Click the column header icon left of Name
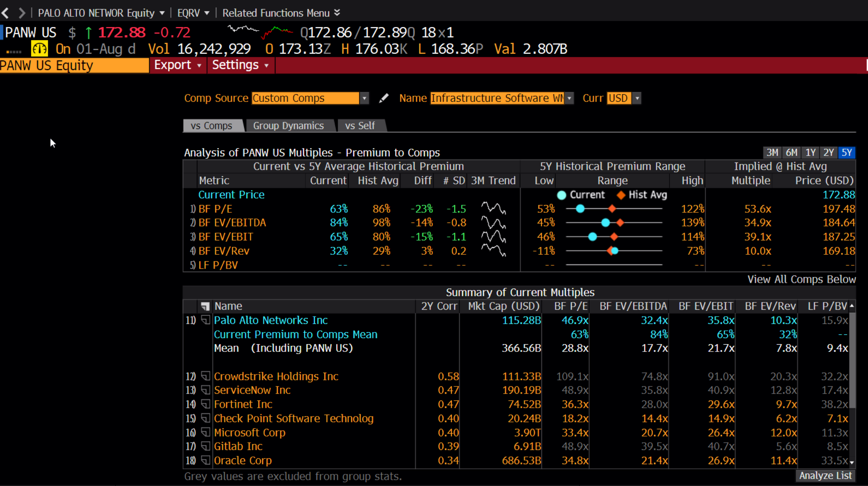 pyautogui.click(x=205, y=306)
